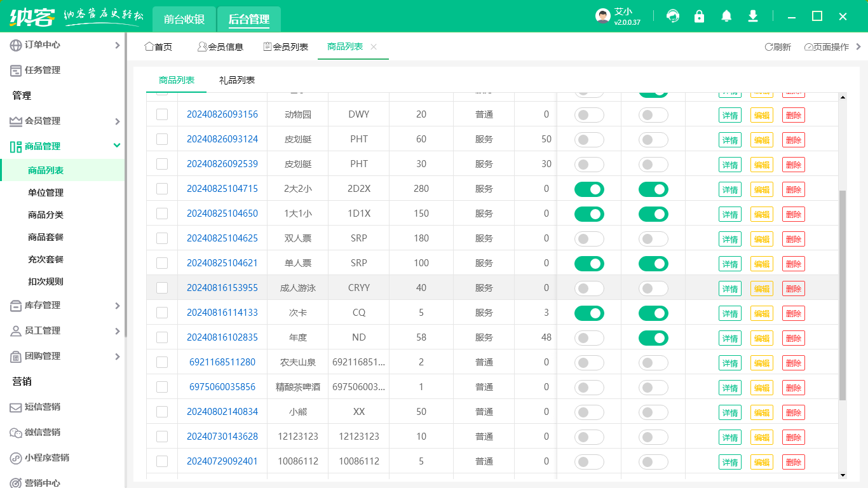868x488 pixels.
Task: Click the table vertical scrollbar thumb
Action: 843,295
